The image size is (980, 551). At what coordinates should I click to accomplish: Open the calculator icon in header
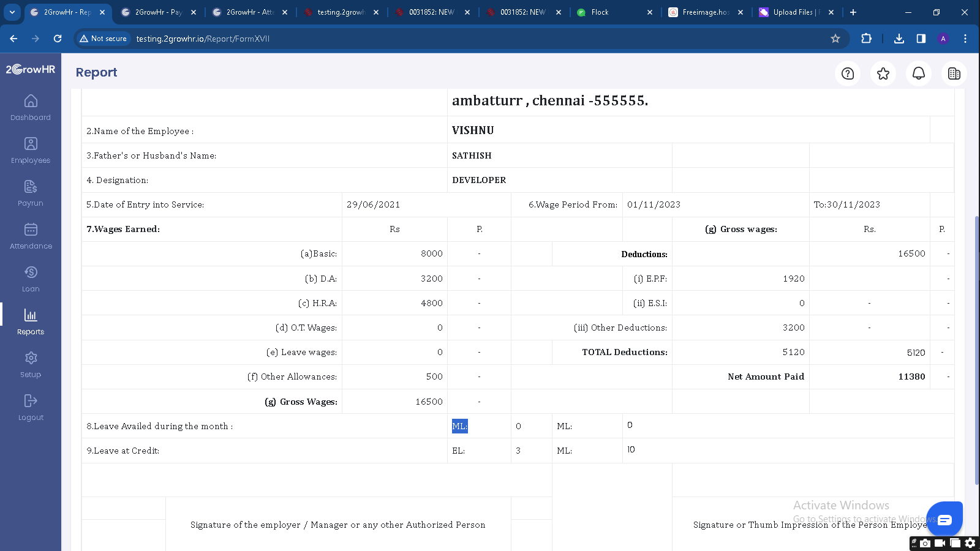click(954, 73)
